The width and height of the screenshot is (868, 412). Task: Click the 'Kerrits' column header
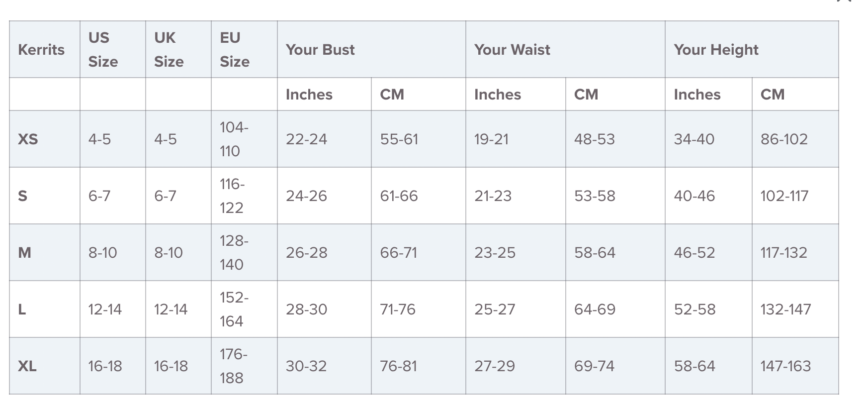coord(41,50)
